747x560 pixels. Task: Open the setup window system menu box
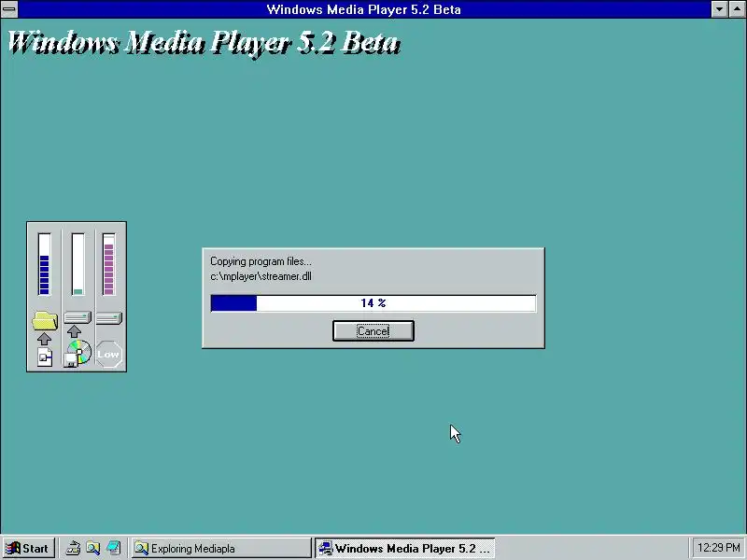click(9, 9)
